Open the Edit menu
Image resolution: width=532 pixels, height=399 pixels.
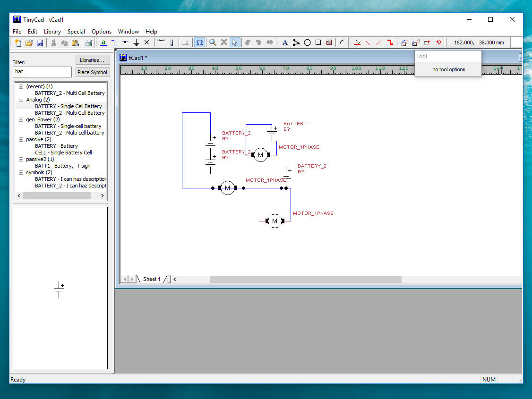coord(33,32)
